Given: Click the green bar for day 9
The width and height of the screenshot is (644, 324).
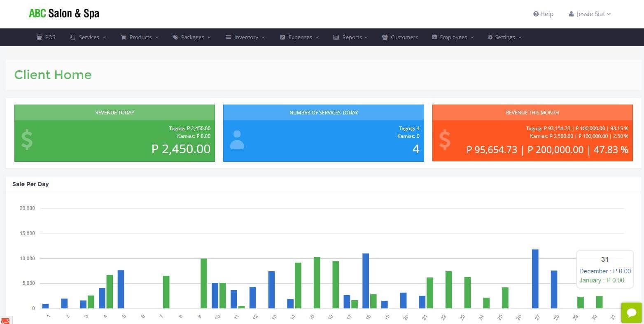Looking at the screenshot, I should tap(204, 283).
